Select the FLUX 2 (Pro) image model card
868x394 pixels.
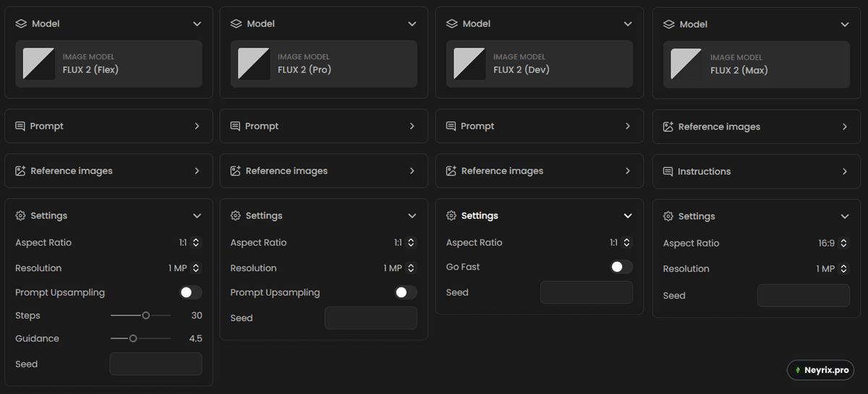(324, 64)
